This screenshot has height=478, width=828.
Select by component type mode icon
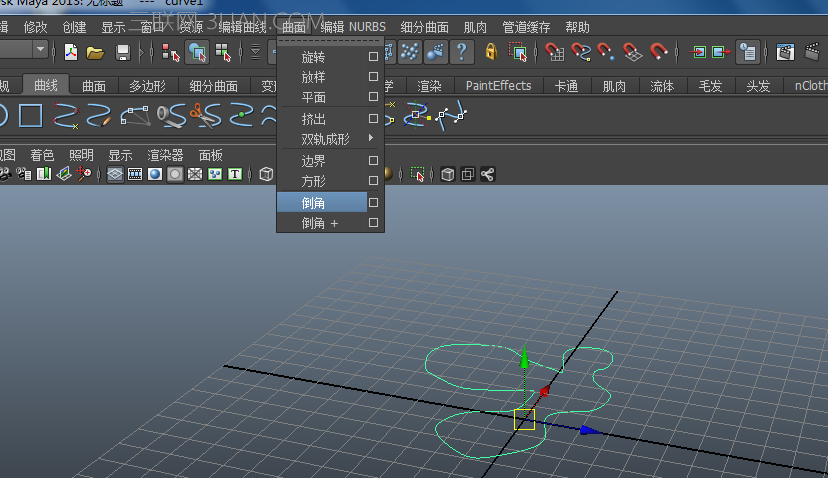(223, 52)
